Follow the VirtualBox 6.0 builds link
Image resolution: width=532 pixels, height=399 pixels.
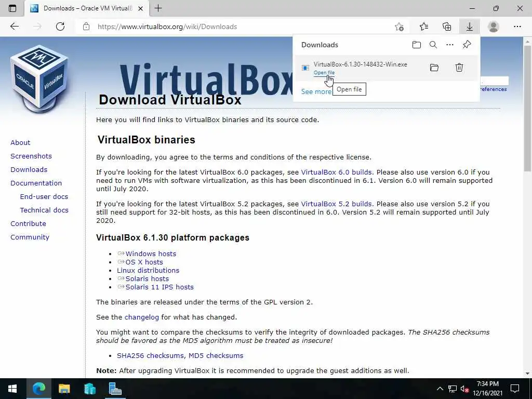click(336, 172)
